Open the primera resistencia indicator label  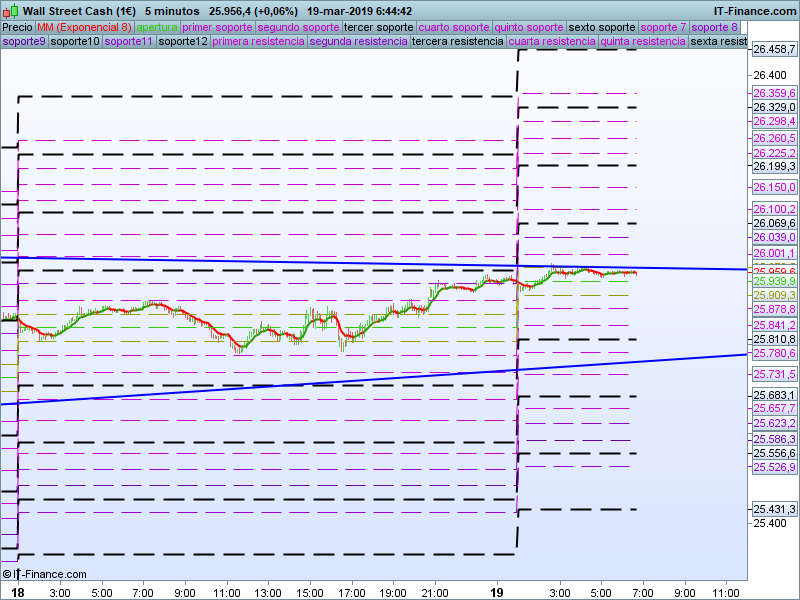[x=258, y=41]
